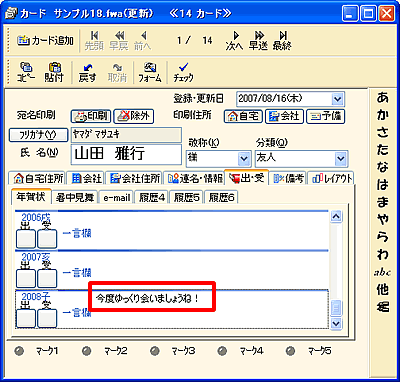The image size is (400, 382).
Task: Select the 履歴6 sub-tab
Action: pyautogui.click(x=221, y=198)
